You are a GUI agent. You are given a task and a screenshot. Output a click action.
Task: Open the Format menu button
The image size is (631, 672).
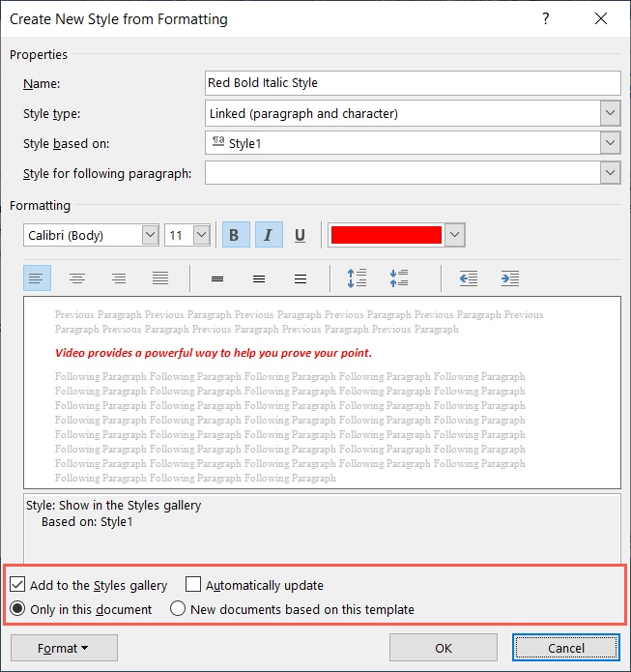coord(64,648)
